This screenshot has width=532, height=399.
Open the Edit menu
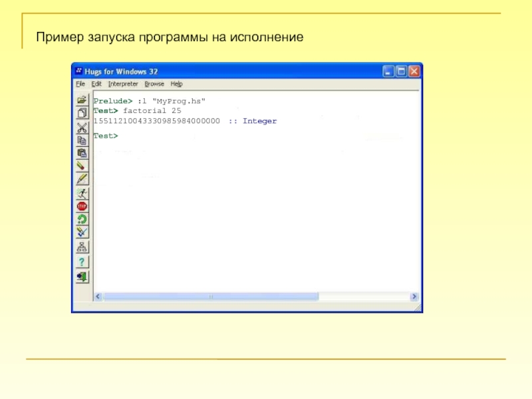click(96, 84)
